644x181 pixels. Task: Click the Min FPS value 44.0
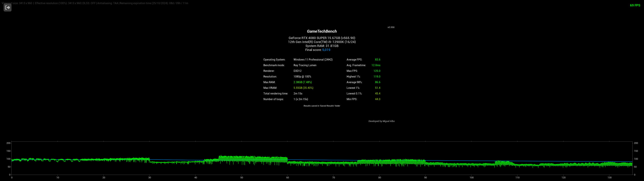[378, 99]
